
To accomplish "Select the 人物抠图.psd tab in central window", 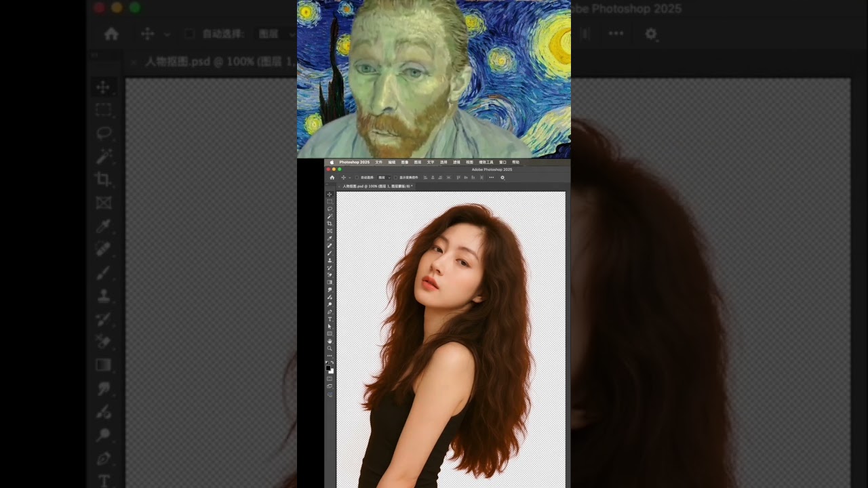I will pyautogui.click(x=378, y=186).
